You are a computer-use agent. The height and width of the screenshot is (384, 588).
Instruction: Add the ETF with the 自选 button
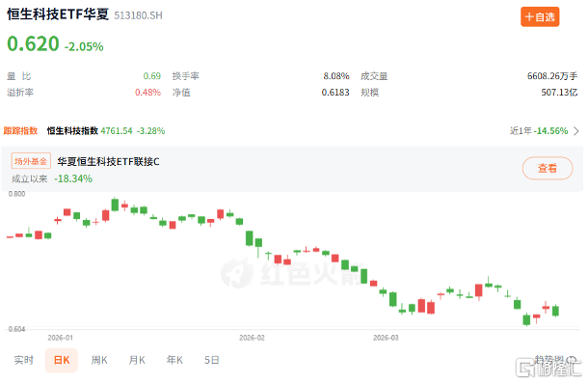(540, 17)
